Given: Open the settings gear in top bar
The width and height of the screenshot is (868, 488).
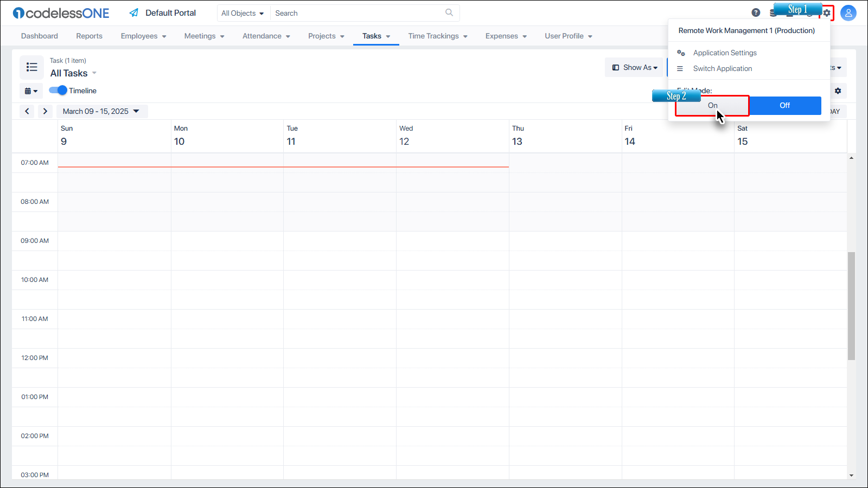Looking at the screenshot, I should (x=827, y=12).
